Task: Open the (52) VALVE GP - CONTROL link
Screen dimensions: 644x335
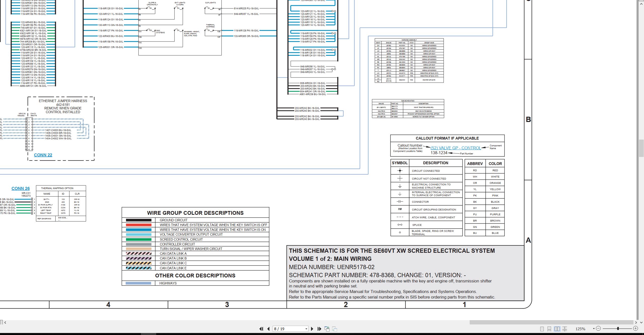Action: (x=456, y=148)
